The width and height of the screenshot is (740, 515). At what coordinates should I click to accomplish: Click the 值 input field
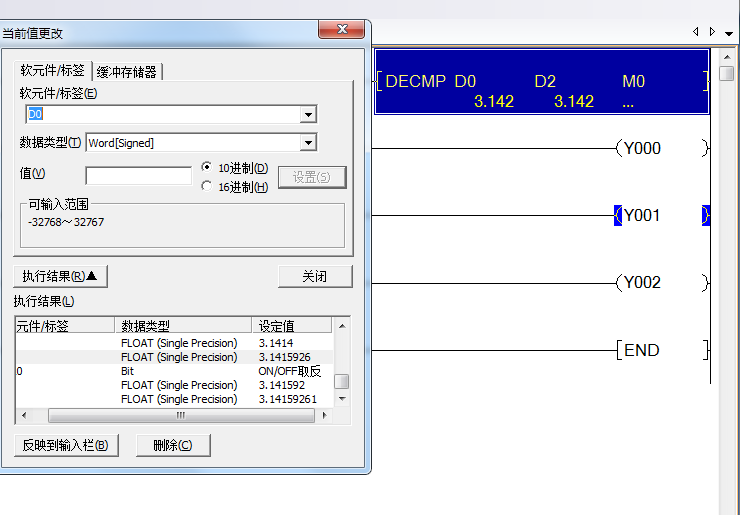point(138,176)
